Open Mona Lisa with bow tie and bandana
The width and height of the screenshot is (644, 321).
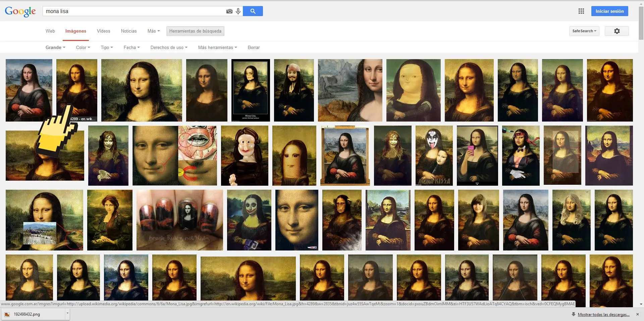[521, 155]
